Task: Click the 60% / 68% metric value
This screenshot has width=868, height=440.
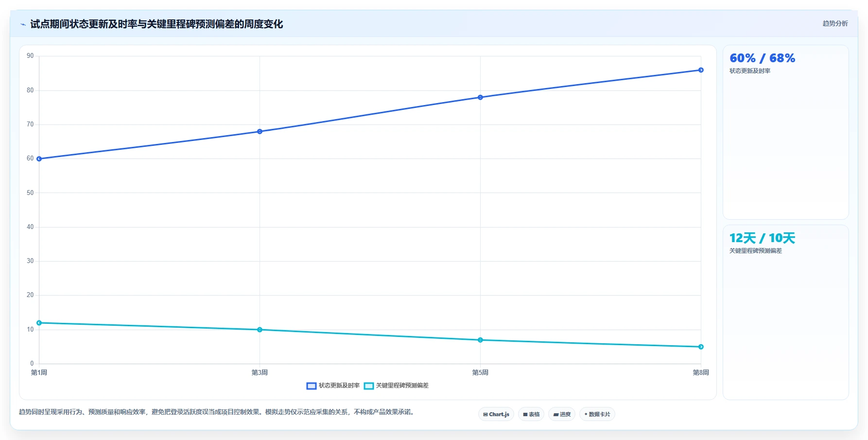Action: point(762,58)
